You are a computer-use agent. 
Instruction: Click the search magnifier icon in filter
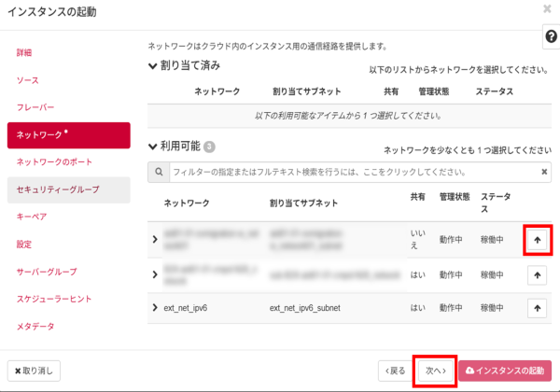click(159, 172)
